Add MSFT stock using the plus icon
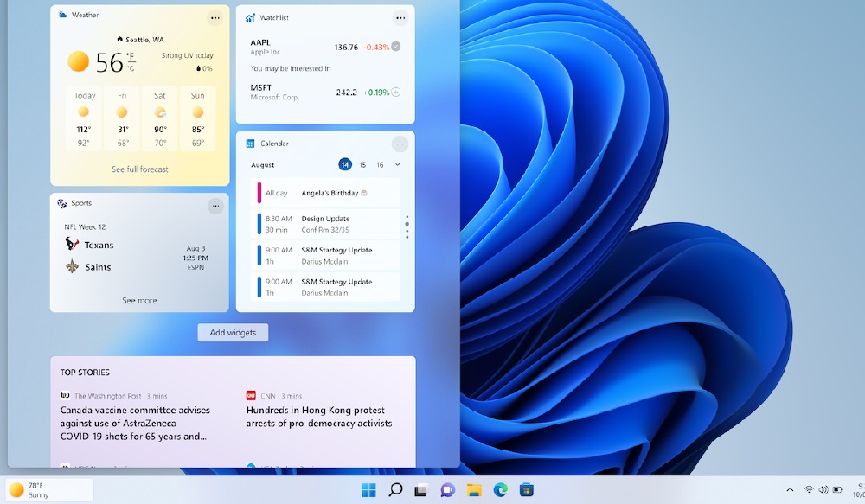This screenshot has width=865, height=504. (x=394, y=92)
